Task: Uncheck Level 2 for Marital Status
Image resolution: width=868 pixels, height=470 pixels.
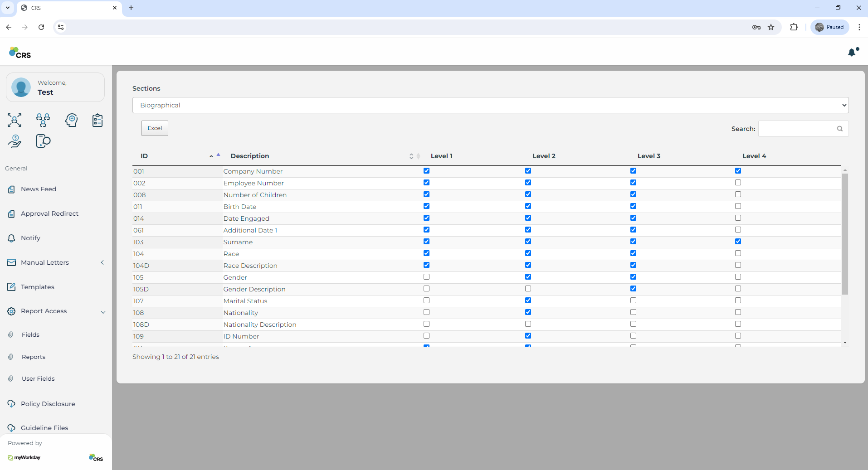Action: pyautogui.click(x=528, y=300)
